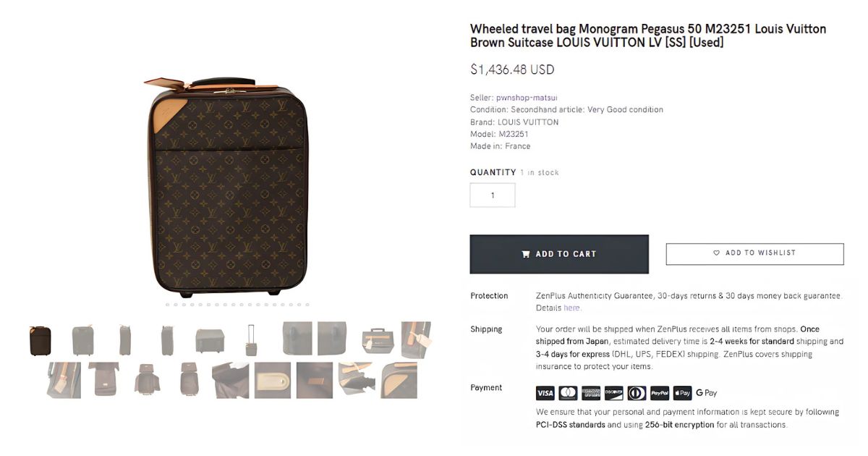Select the highlighted dark front-view suitcase thumbnail

click(41, 340)
